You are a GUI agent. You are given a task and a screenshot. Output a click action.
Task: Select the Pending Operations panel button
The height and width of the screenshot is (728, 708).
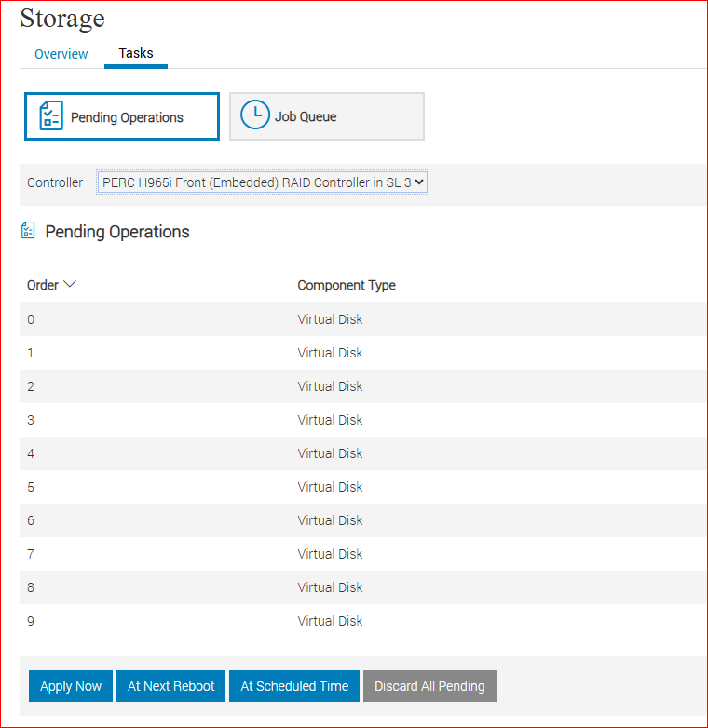[122, 116]
